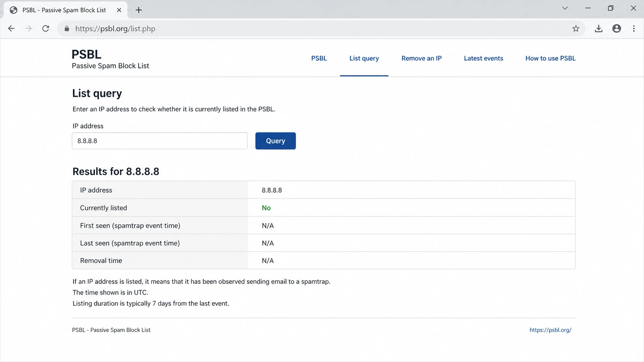Click 'The time shown is in UTC' note
Image resolution: width=644 pixels, height=362 pixels.
(110, 292)
